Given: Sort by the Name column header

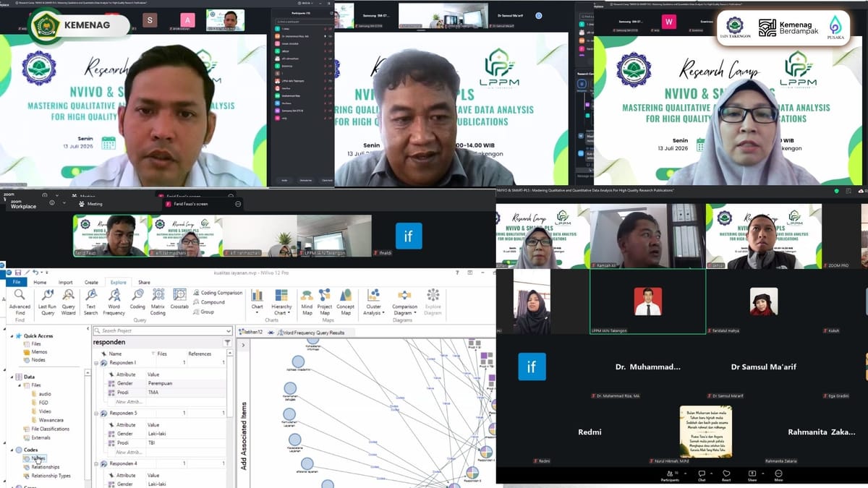Looking at the screenshot, I should click(115, 354).
